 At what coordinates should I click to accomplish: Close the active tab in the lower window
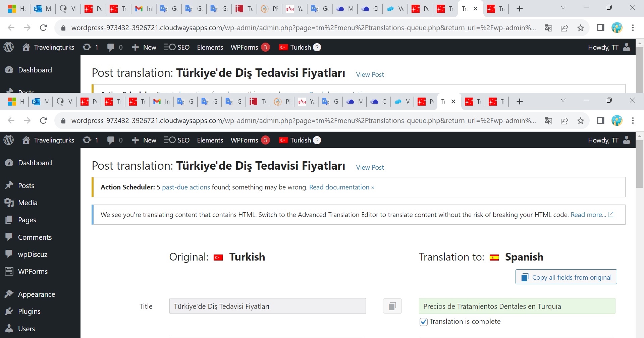(x=453, y=102)
